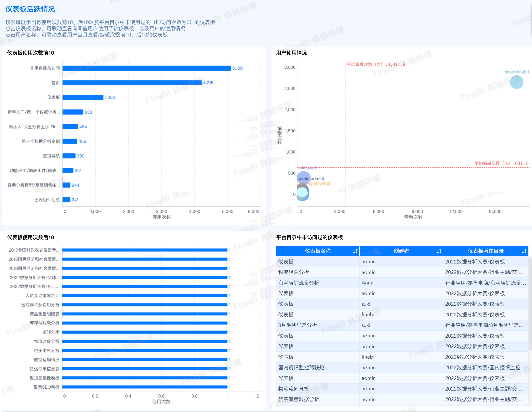The width and height of the screenshot is (532, 412).
Task: Click sort icon in 仪表板名称 column header
Action: tap(355, 251)
